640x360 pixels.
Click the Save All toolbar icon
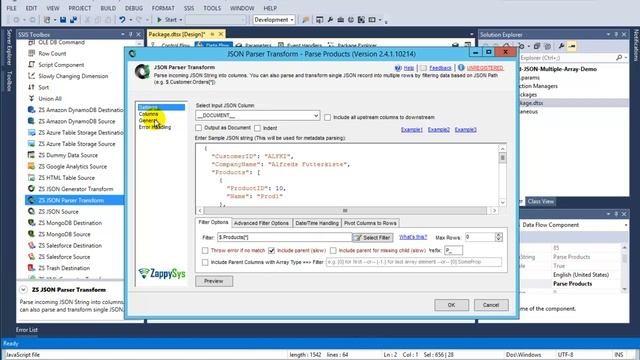[x=73, y=20]
